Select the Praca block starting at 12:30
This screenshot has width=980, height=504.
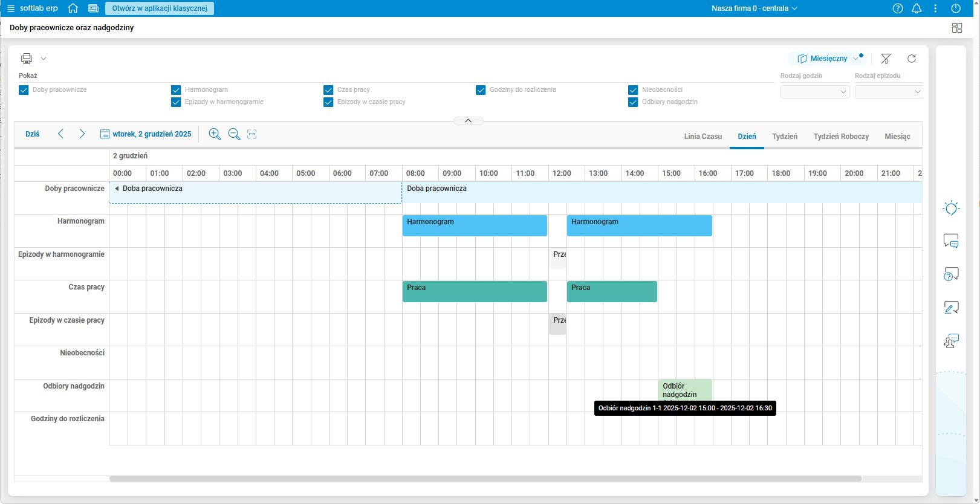click(612, 291)
